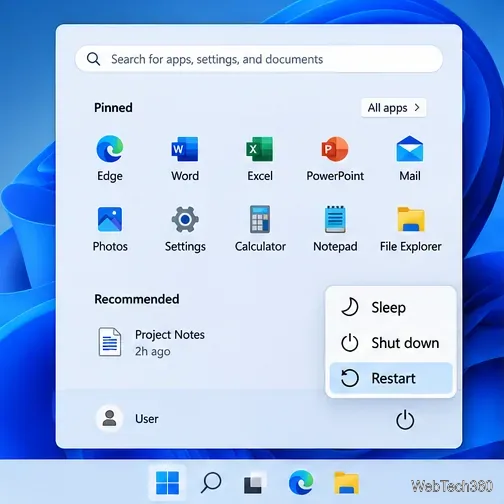Click the magnifier icon in the search box

pyautogui.click(x=93, y=59)
